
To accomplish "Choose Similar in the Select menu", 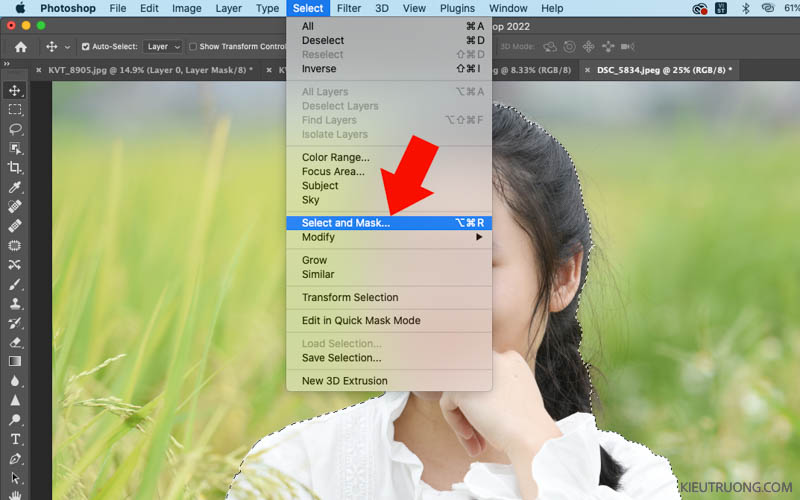I will (389, 274).
